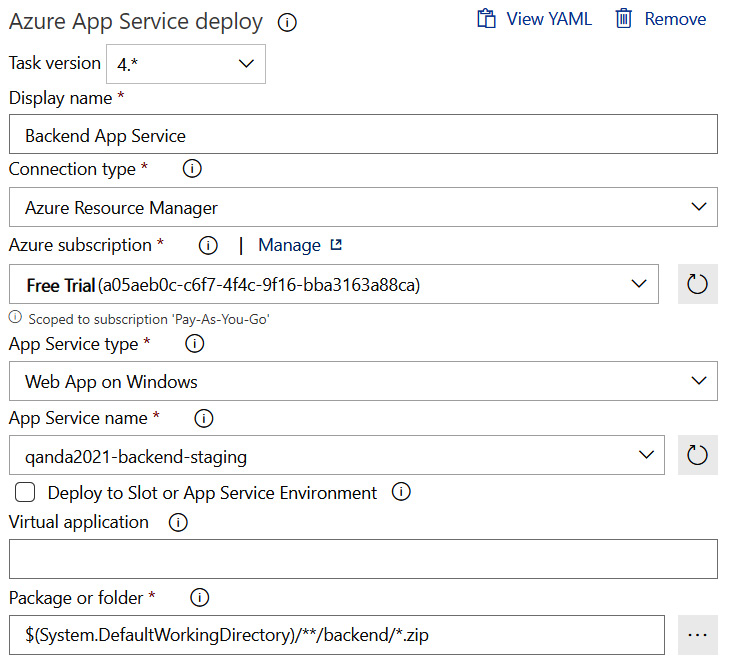The width and height of the screenshot is (732, 660).
Task: Show info for Connection type
Action: tap(192, 169)
